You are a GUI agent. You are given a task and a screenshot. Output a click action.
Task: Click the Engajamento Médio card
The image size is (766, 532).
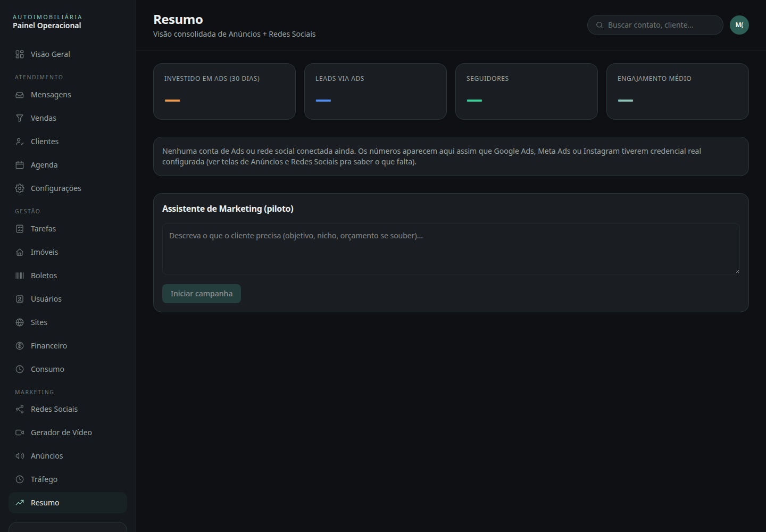tap(678, 92)
